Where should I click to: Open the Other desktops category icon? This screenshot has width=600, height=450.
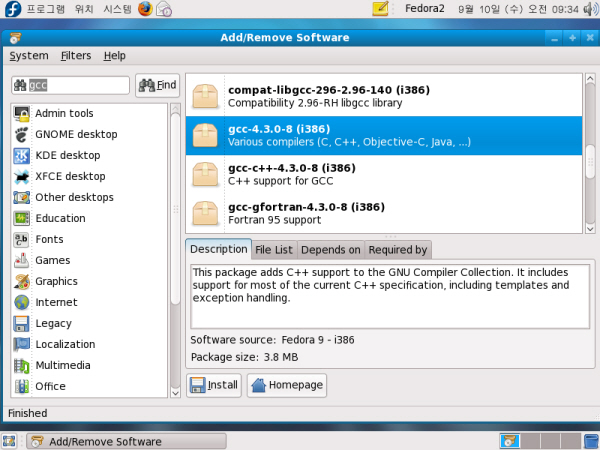click(21, 198)
